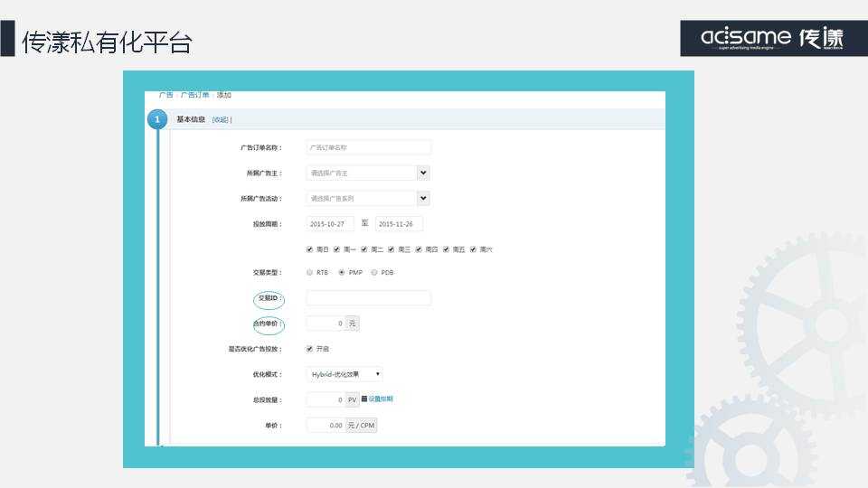The width and height of the screenshot is (868, 488).
Task: Click the step 1 circle icon
Action: point(157,120)
